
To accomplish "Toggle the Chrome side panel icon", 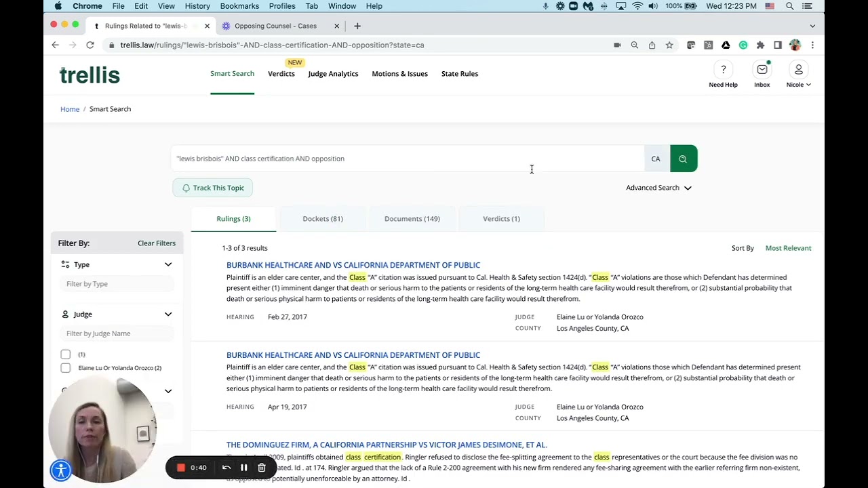I will click(778, 45).
